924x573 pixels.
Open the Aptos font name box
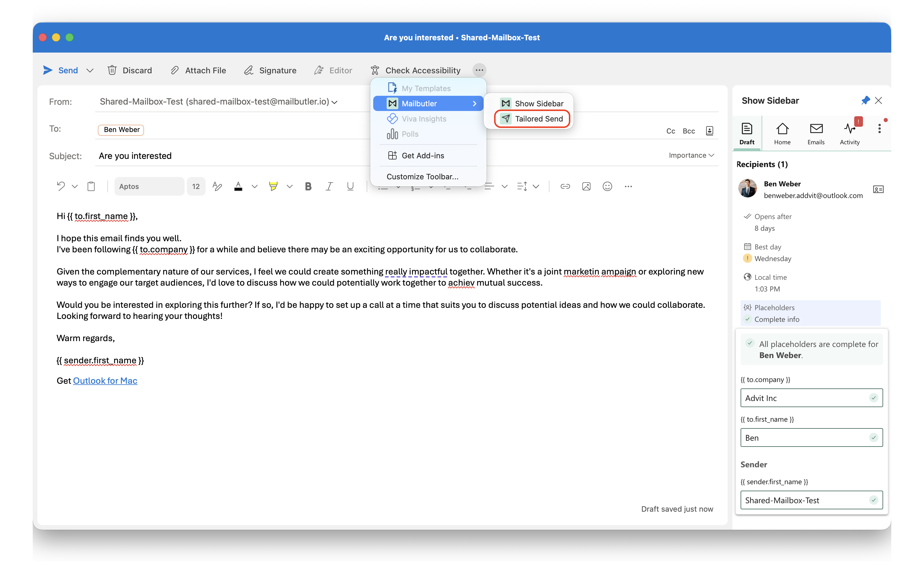149,186
